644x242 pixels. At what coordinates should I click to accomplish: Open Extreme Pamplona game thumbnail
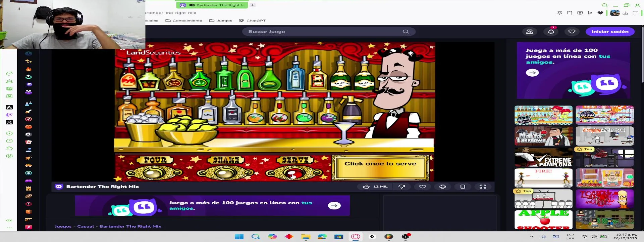(x=543, y=157)
